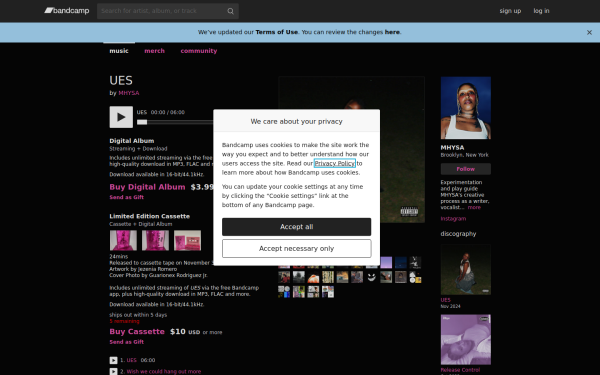The height and width of the screenshot is (375, 600).
Task: Click the smiley face supporter avatar
Action: (371, 277)
